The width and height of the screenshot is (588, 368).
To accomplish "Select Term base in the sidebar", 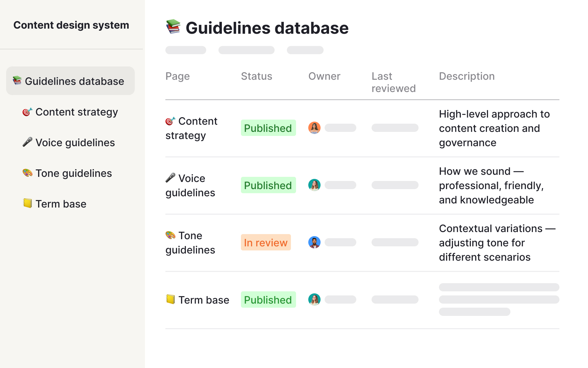I will [61, 204].
